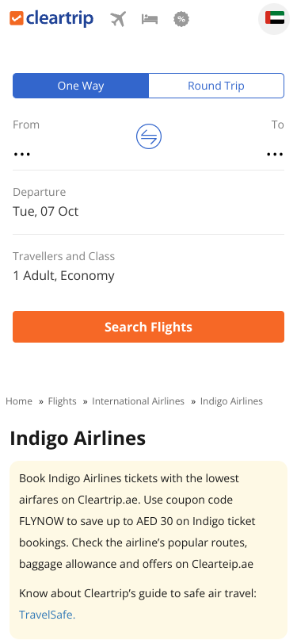Go to Home breadcrumb
Image resolution: width=297 pixels, height=644 pixels.
click(x=19, y=401)
